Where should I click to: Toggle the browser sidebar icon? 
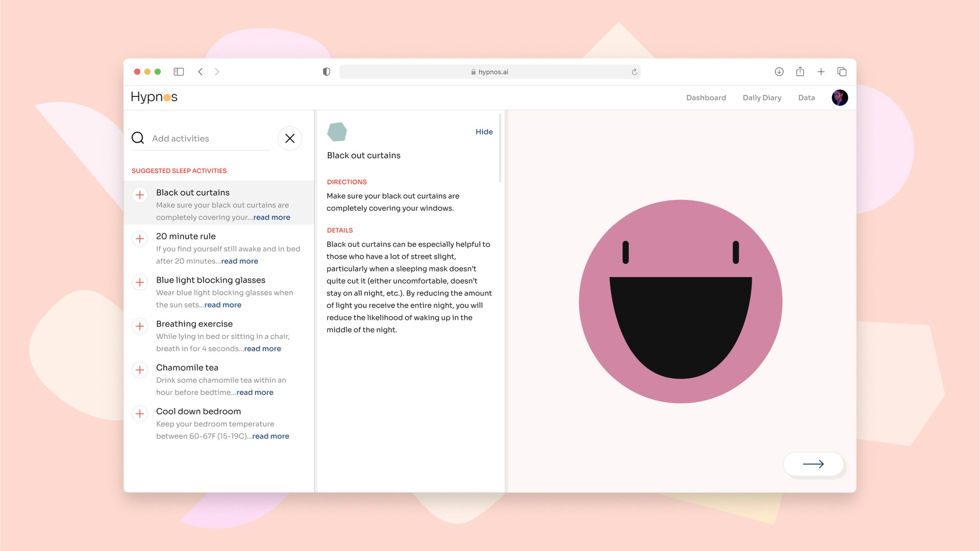(x=179, y=72)
